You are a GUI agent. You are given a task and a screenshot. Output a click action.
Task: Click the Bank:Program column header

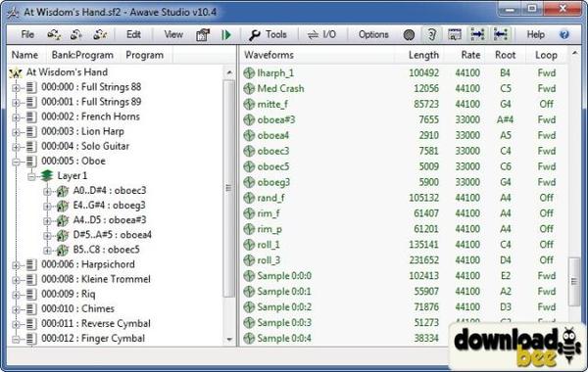point(82,55)
